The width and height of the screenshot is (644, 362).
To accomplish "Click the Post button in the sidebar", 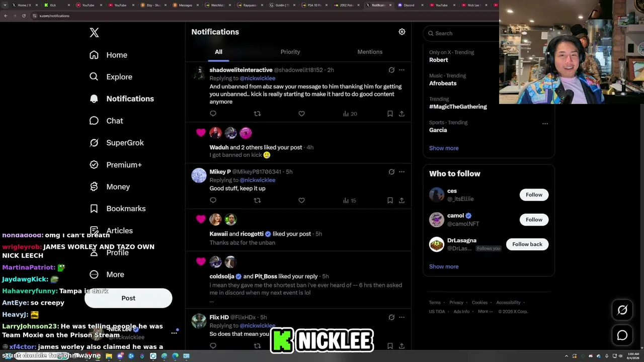I will (128, 298).
